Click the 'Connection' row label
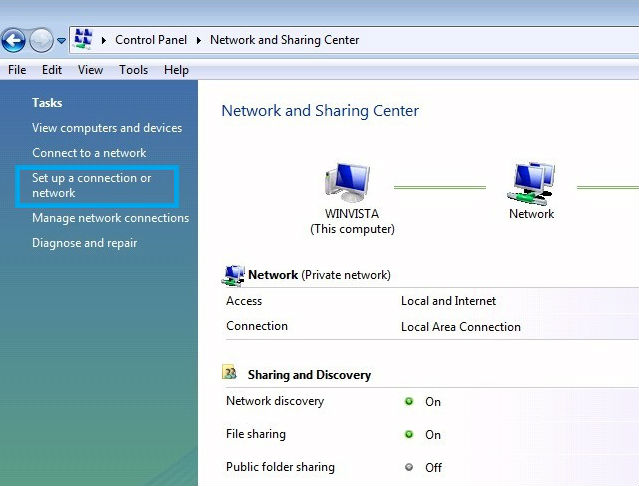This screenshot has height=486, width=639. point(257,326)
